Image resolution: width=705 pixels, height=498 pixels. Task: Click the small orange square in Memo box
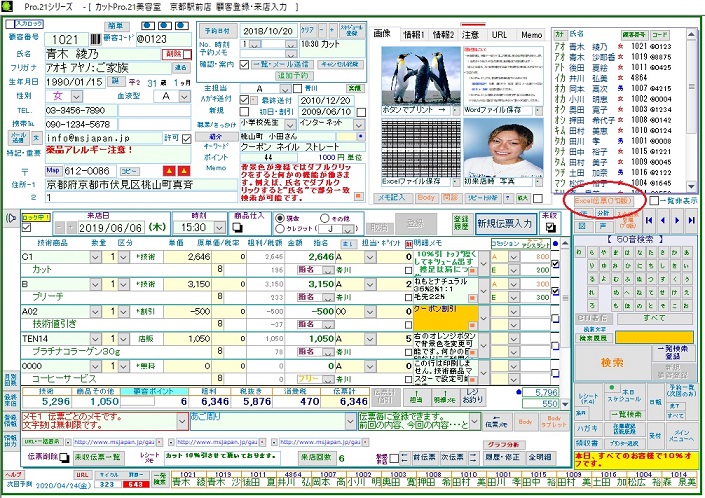click(x=358, y=196)
